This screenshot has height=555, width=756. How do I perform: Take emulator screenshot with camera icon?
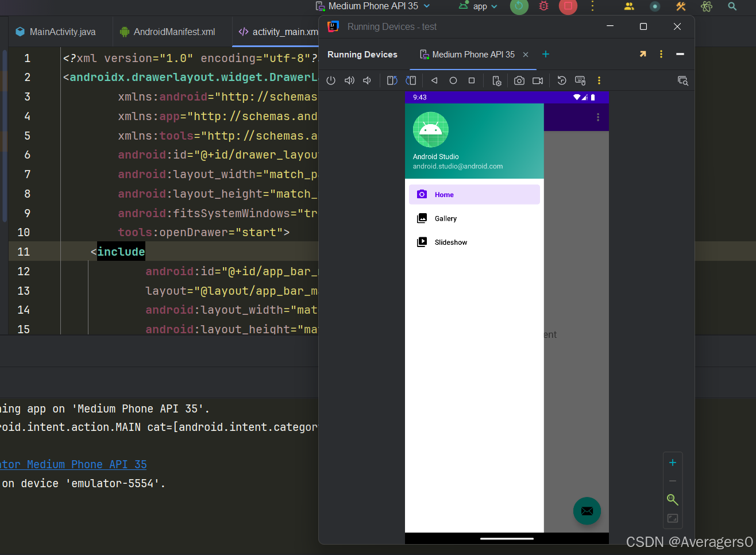point(519,80)
